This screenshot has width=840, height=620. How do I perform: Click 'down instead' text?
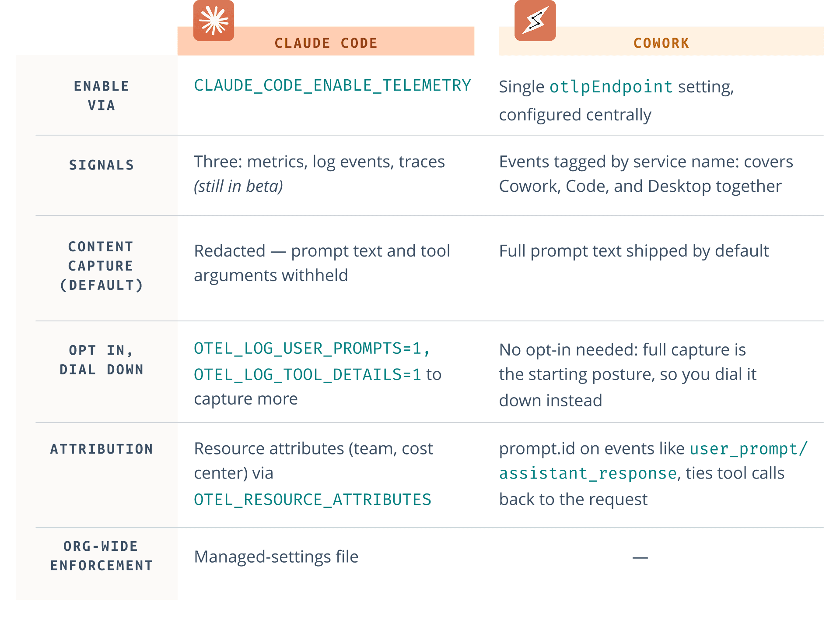(550, 401)
